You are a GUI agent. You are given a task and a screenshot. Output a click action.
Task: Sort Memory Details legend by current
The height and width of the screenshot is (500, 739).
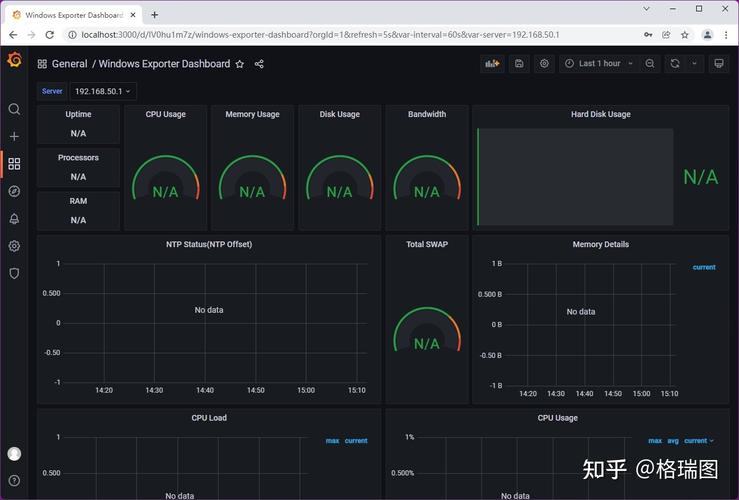(704, 267)
